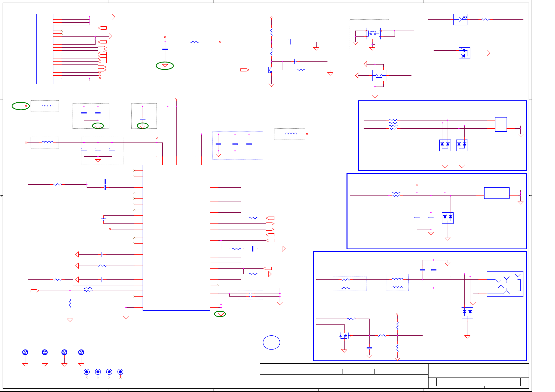Select the lower resistor of the bottom voltage divider
This screenshot has width=555, height=392.
pyautogui.click(x=397, y=348)
